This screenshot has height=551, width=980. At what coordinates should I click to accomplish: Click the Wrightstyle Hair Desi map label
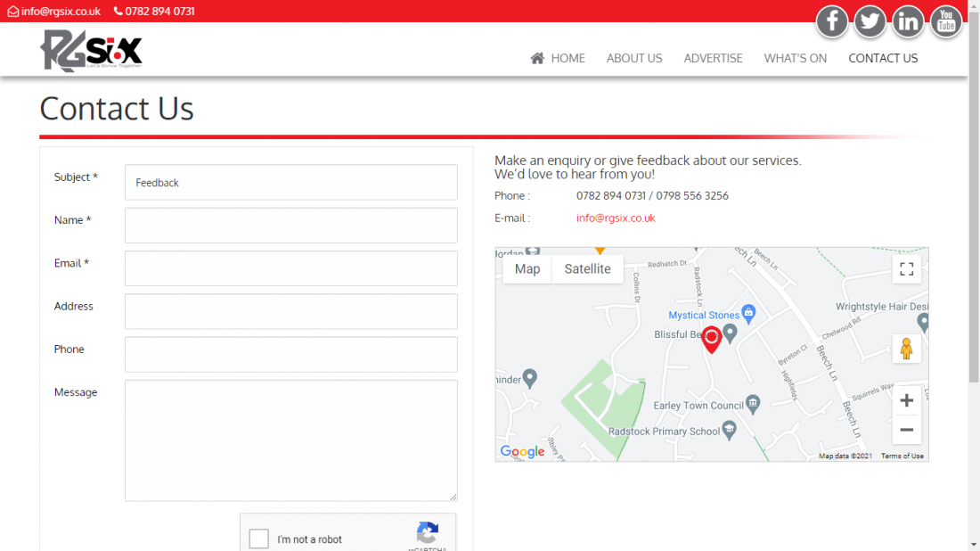coord(882,307)
